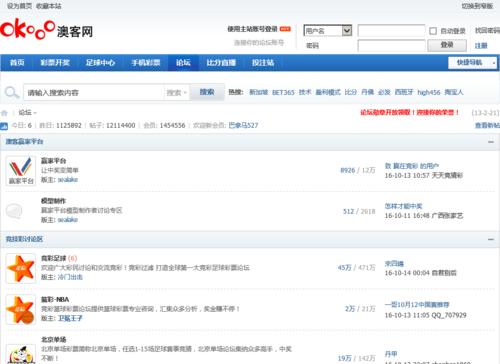This screenshot has width=500, height=364.
Task: Open the 澳客赢家平台 category title
Action: pyautogui.click(x=24, y=142)
